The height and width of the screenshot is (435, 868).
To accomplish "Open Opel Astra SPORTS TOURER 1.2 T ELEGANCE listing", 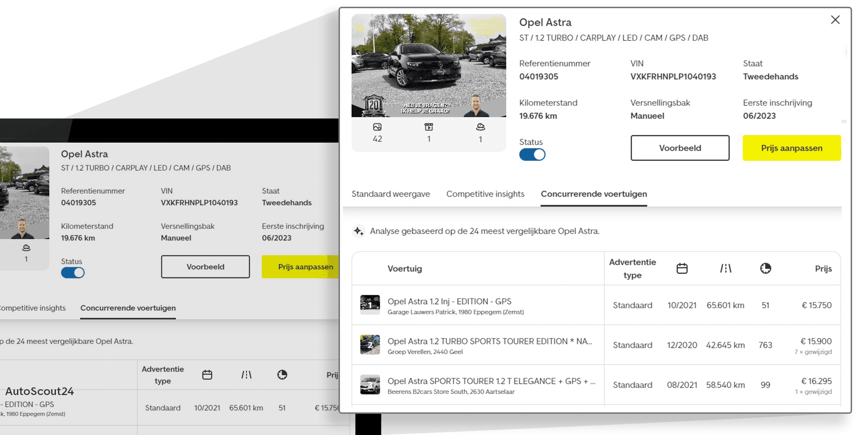I will click(x=491, y=381).
